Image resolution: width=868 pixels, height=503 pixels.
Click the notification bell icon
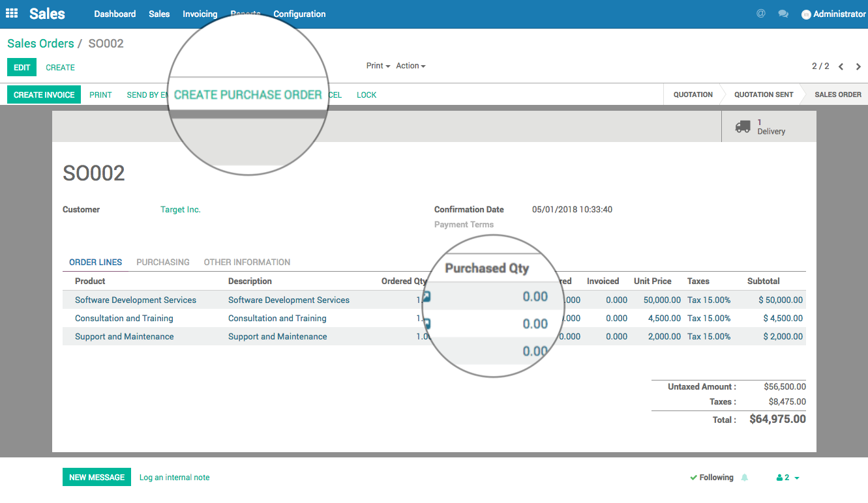(x=744, y=478)
